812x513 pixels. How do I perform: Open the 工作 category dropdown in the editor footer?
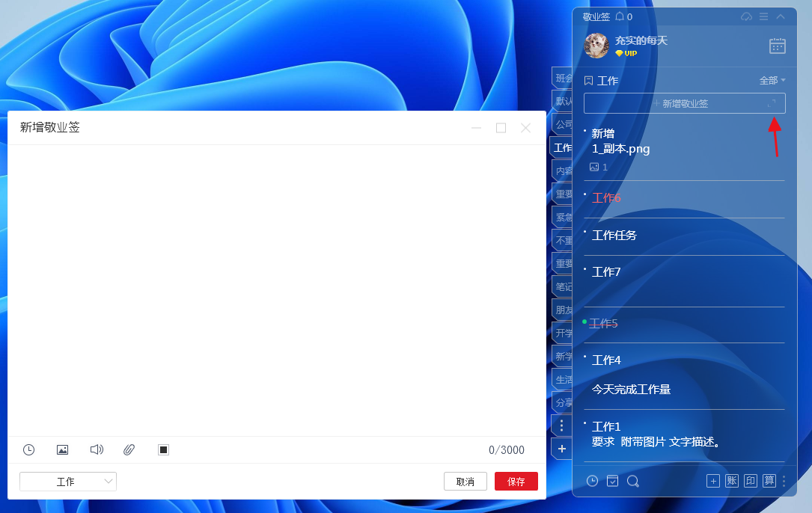pos(68,482)
